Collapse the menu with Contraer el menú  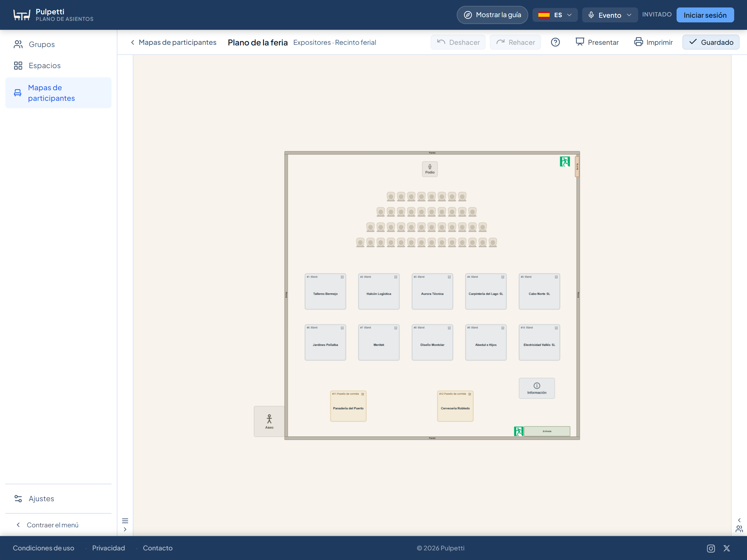tap(48, 525)
